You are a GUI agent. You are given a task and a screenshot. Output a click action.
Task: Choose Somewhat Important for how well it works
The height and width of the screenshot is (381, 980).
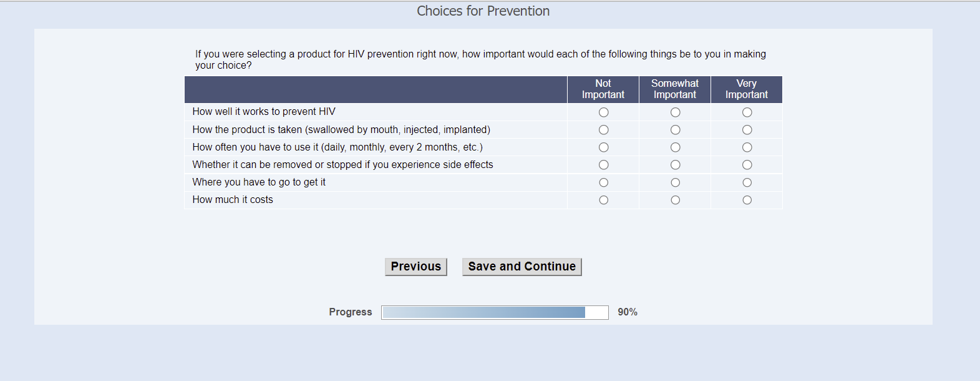[x=675, y=112]
